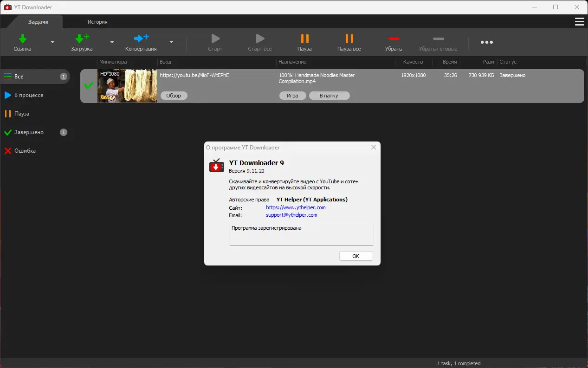Open the support@ythelper.com email link
This screenshot has height=368, width=588.
click(x=291, y=215)
